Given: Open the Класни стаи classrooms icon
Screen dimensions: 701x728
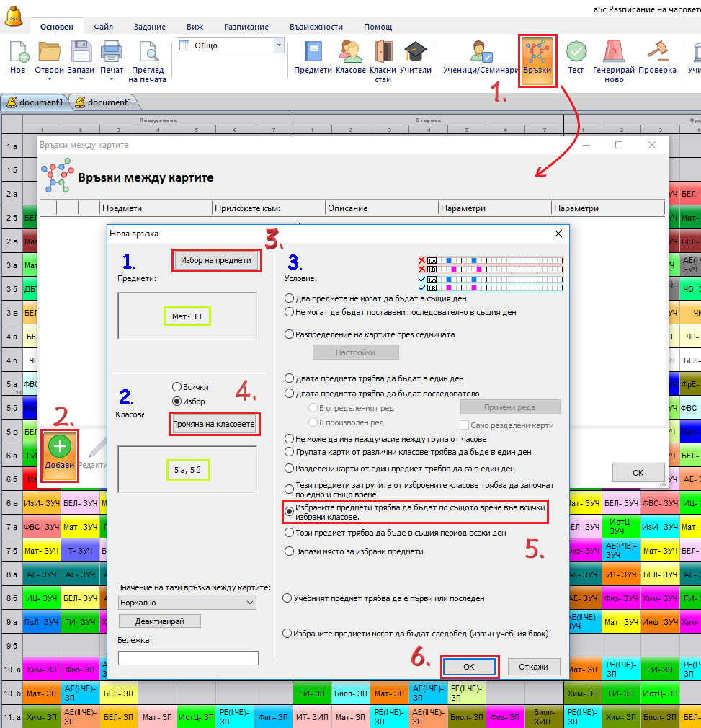Looking at the screenshot, I should [x=383, y=52].
